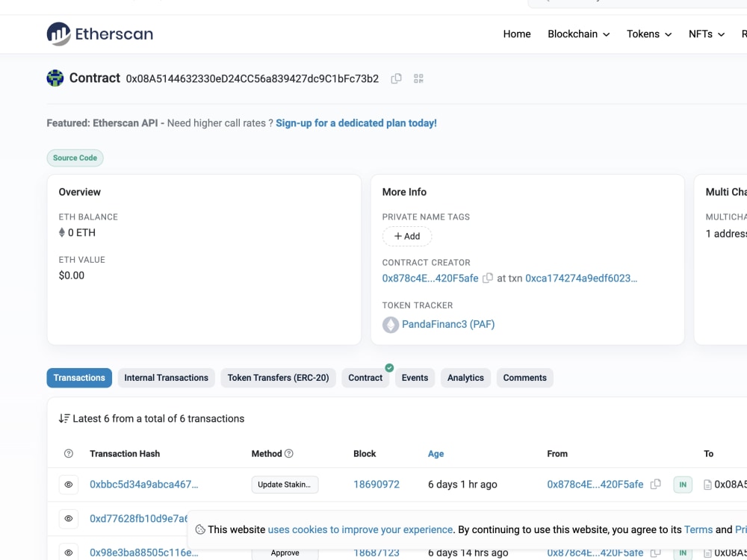Click the Update Stakin... method label
This screenshot has width=747, height=560.
(285, 485)
